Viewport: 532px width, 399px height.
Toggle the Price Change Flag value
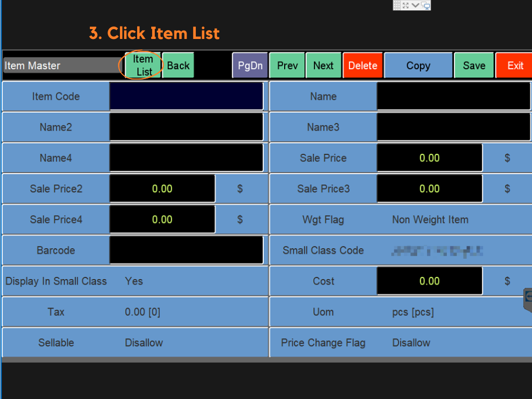click(411, 343)
